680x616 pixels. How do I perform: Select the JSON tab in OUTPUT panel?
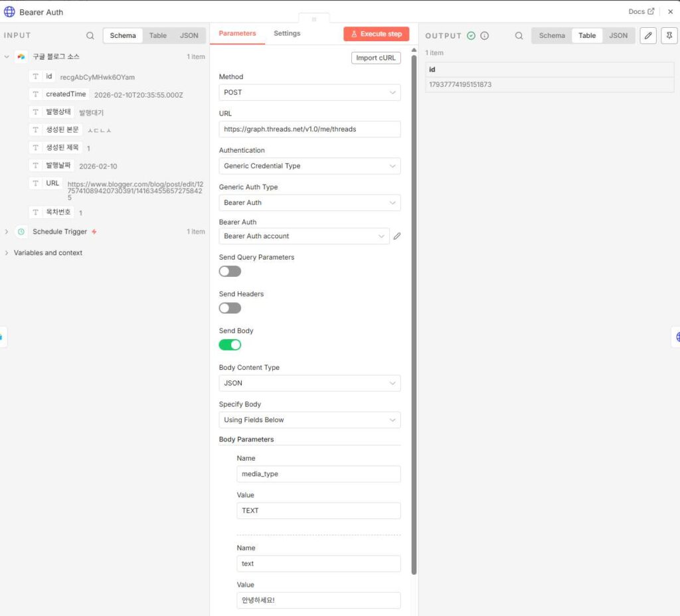pyautogui.click(x=618, y=36)
